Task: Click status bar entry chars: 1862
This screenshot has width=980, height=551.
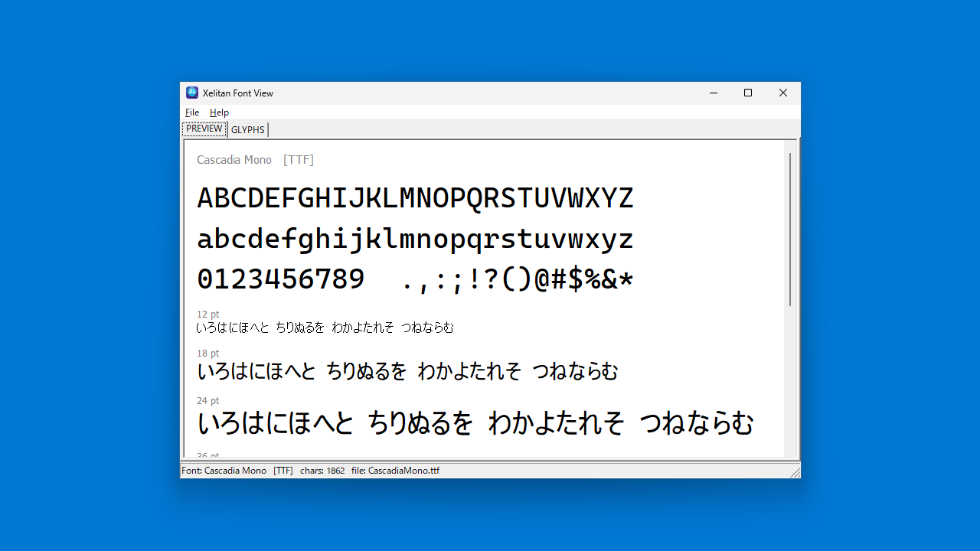Action: [322, 471]
